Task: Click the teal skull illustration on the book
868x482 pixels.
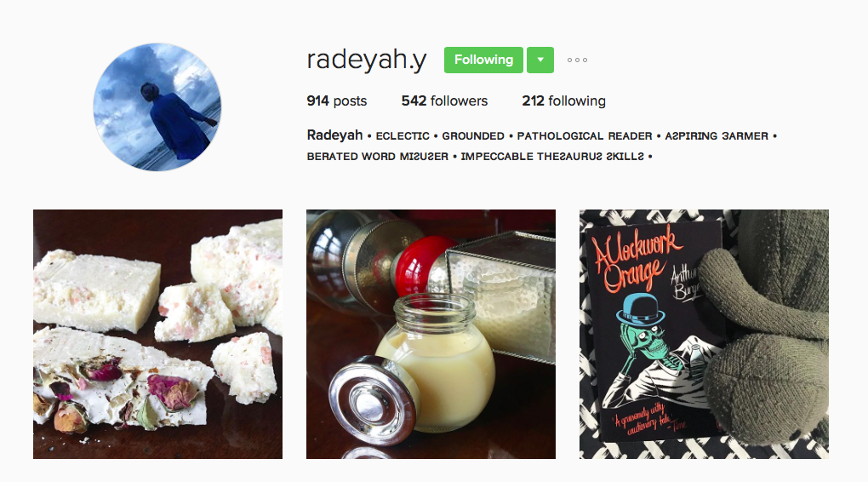Action: click(645, 338)
